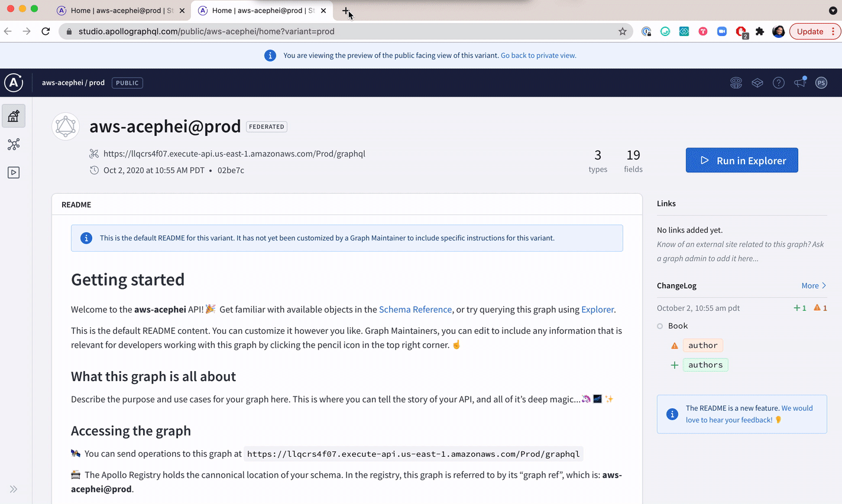This screenshot has width=842, height=504.
Task: Click the aws-acephei / prod breadcrumb
Action: point(73,83)
